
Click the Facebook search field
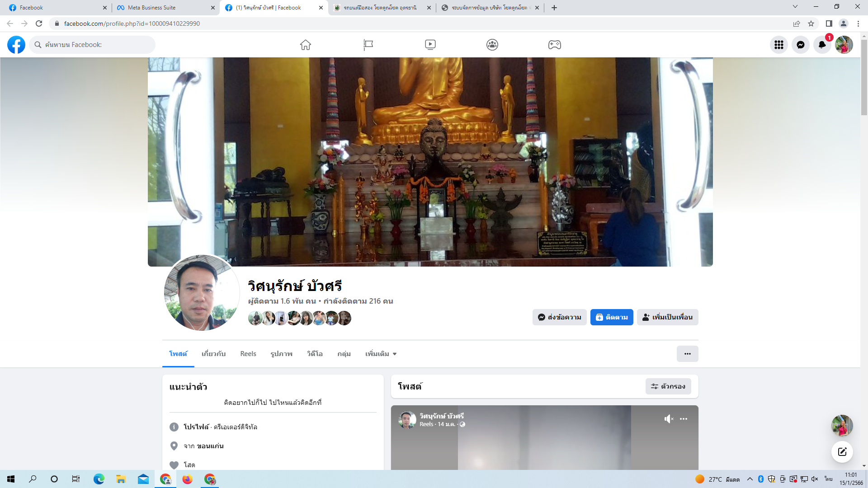tap(93, 45)
